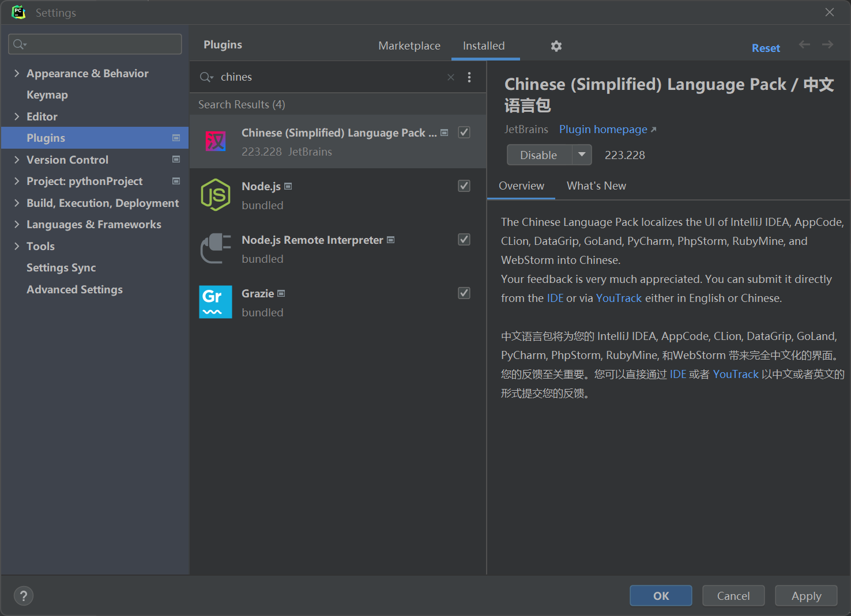Open the IDE link in Chinese description
This screenshot has height=616, width=851.
[x=678, y=374]
